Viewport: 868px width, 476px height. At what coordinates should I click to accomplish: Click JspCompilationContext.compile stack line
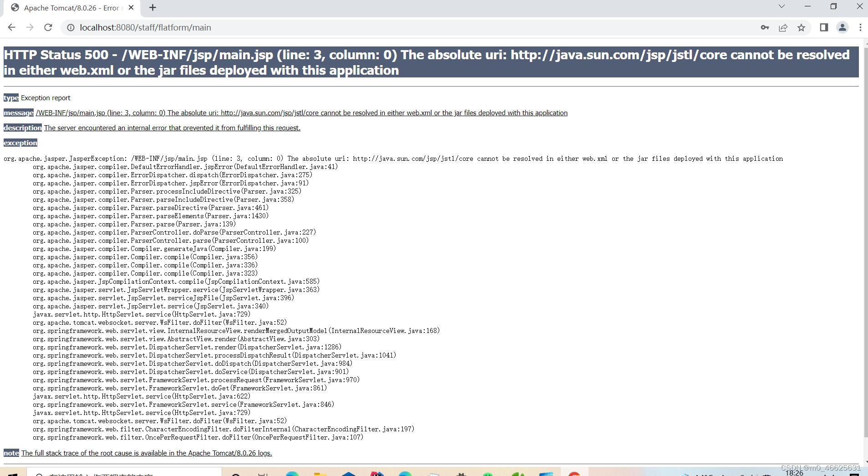[176, 282]
